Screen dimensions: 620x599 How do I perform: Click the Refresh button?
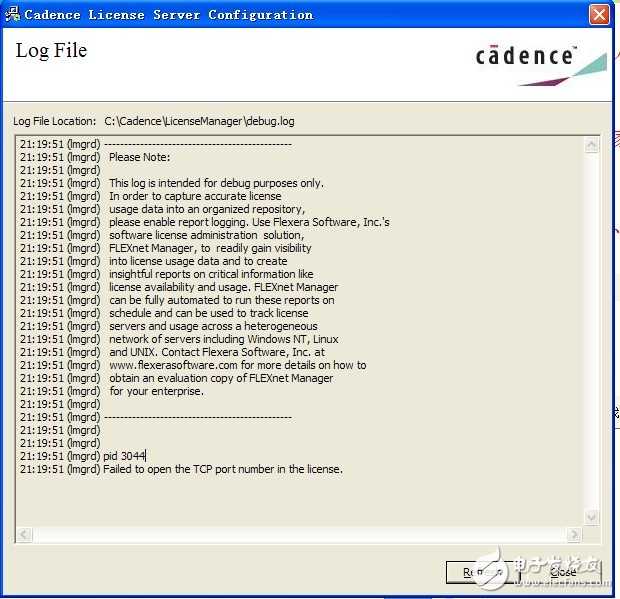click(482, 572)
